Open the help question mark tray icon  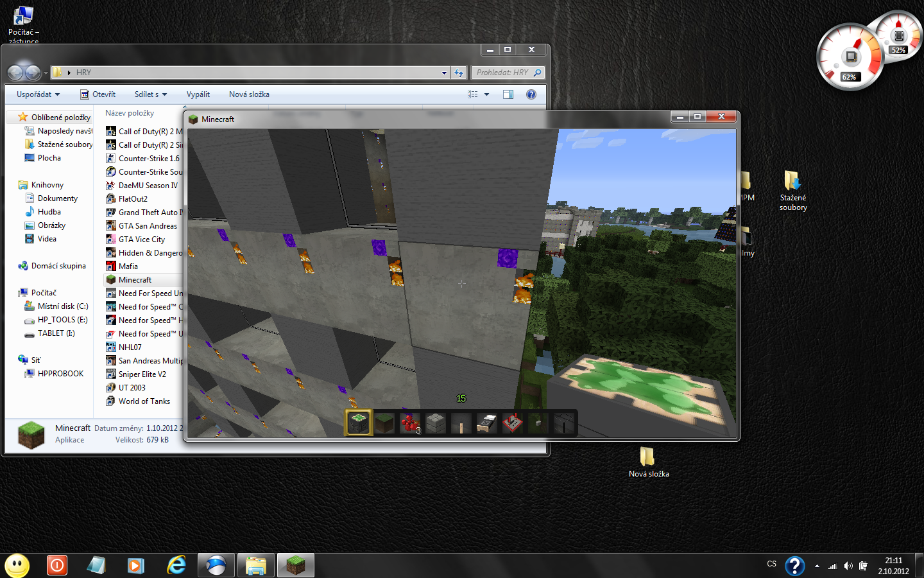795,565
